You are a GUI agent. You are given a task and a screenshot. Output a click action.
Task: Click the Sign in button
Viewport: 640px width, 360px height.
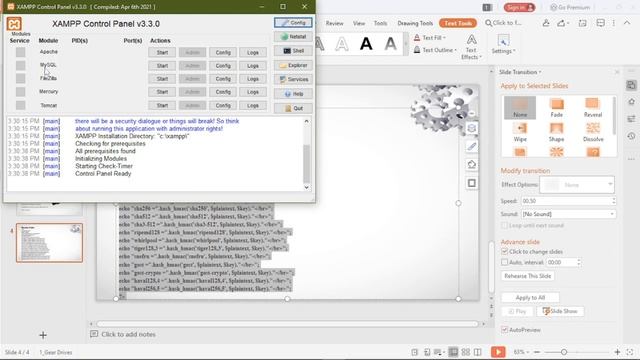pyautogui.click(x=519, y=7)
